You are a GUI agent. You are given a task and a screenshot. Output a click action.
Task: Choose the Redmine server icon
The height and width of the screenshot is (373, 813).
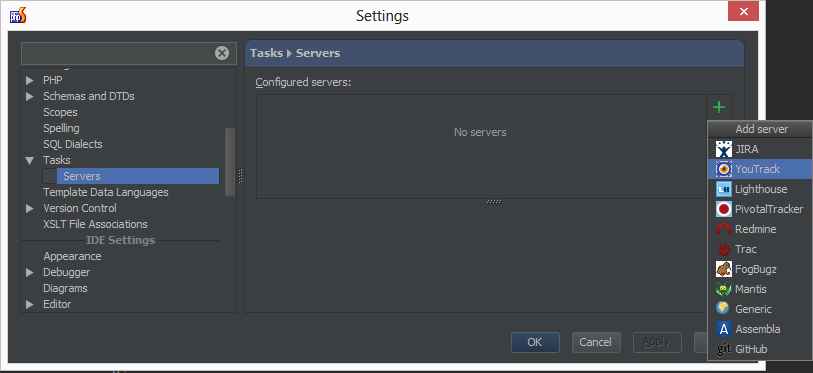pyautogui.click(x=723, y=229)
